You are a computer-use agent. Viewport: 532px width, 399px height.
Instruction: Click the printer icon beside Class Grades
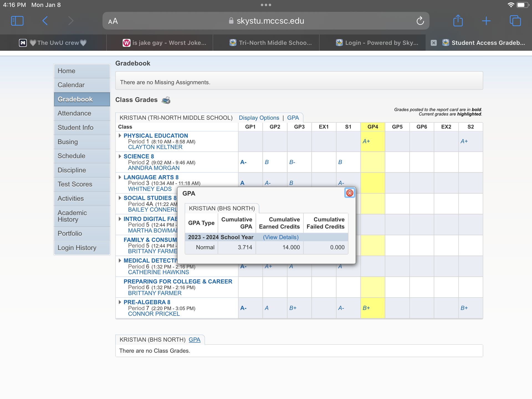(x=166, y=100)
